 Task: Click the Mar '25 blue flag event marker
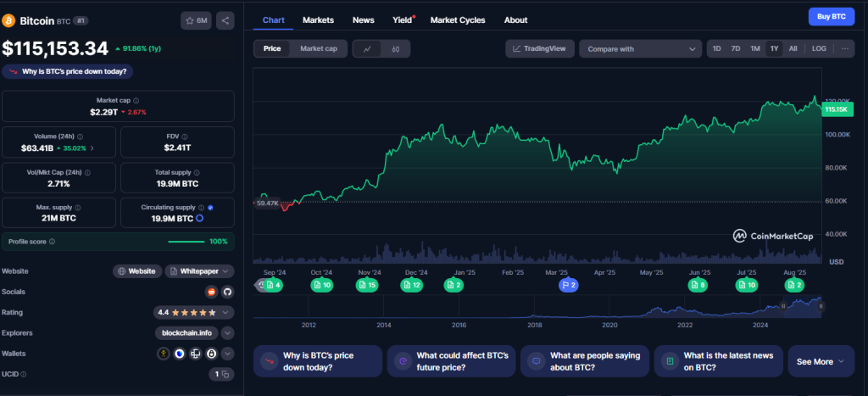point(568,286)
